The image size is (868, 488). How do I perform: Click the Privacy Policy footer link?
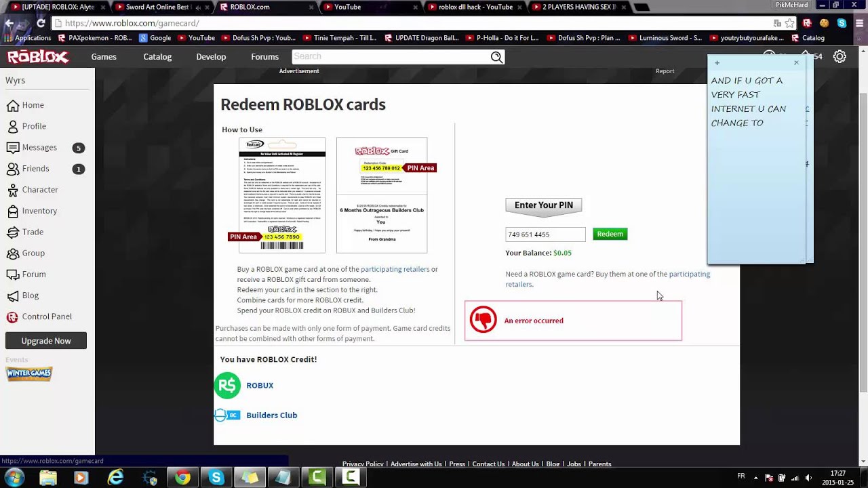363,464
